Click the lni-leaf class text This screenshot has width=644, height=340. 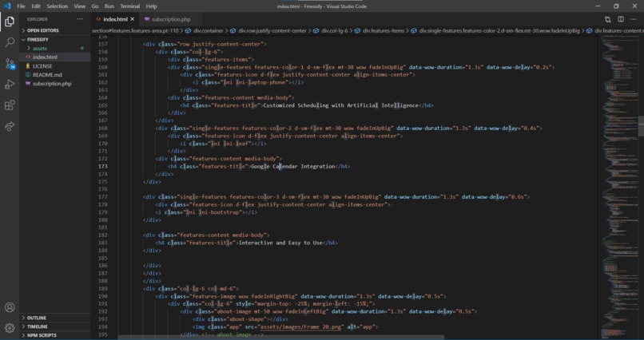[237, 144]
